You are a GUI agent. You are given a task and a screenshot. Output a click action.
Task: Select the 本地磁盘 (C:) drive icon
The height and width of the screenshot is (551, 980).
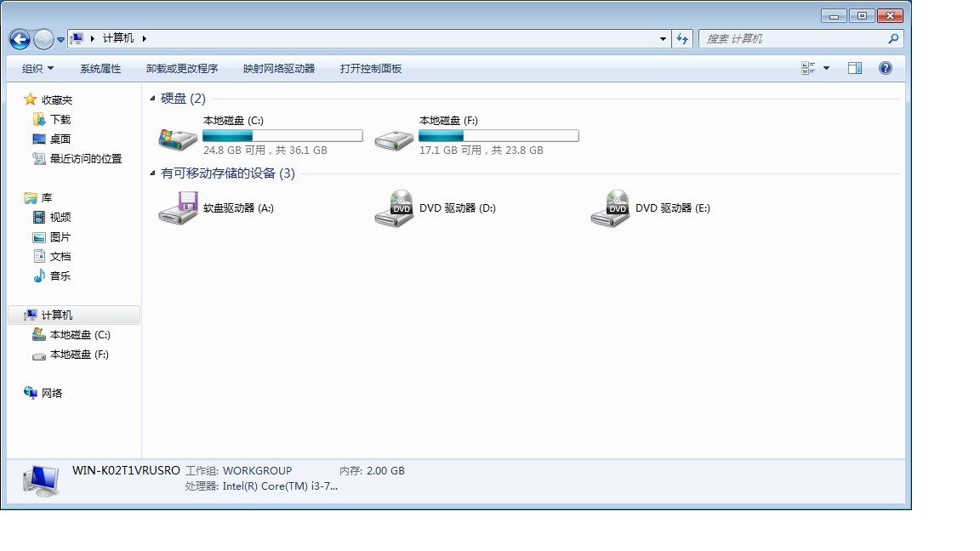(x=178, y=139)
